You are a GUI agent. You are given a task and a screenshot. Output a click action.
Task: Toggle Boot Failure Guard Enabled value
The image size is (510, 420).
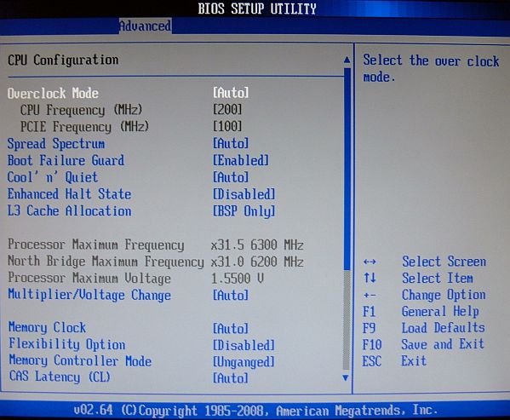coord(241,160)
